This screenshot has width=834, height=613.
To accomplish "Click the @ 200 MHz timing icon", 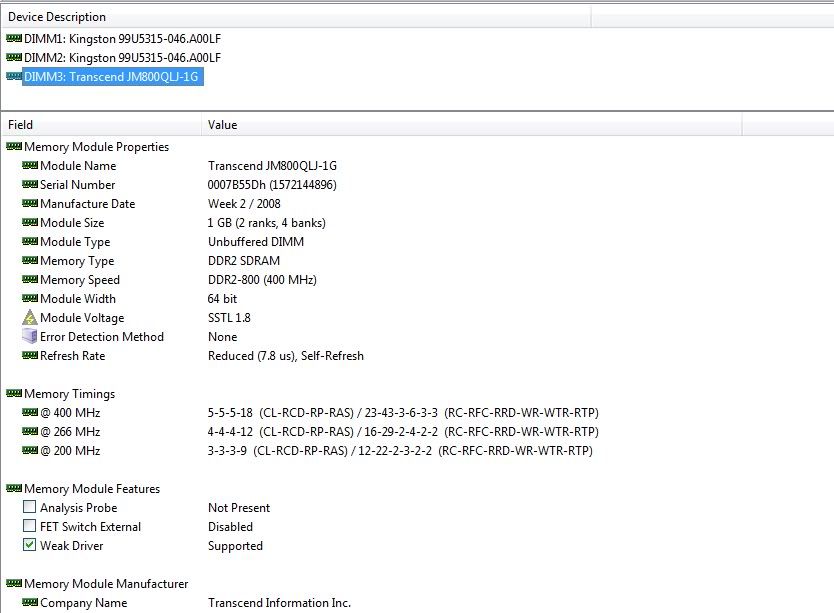I will click(x=30, y=450).
